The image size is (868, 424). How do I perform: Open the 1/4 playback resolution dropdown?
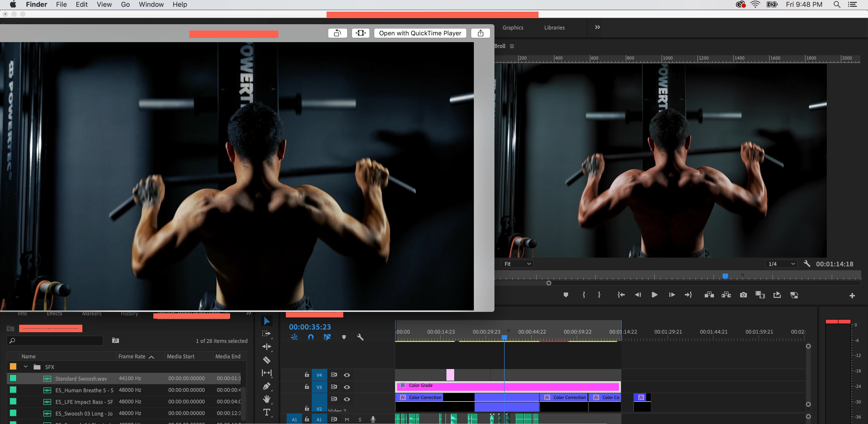782,264
